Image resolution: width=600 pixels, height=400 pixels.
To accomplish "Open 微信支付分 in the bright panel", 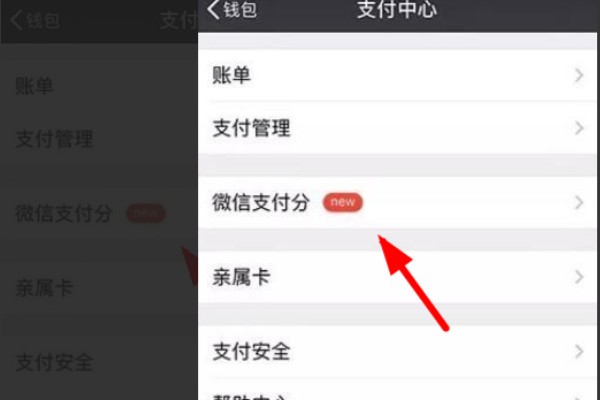I will coord(397,202).
